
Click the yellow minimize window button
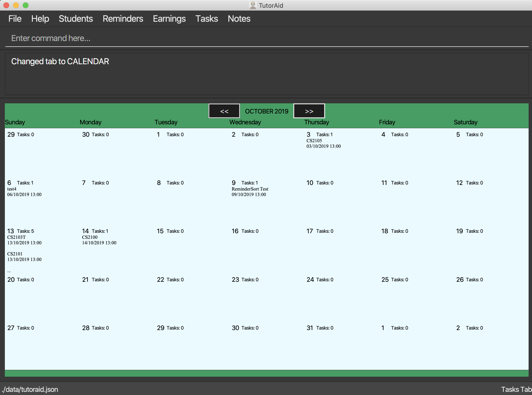click(x=16, y=5)
